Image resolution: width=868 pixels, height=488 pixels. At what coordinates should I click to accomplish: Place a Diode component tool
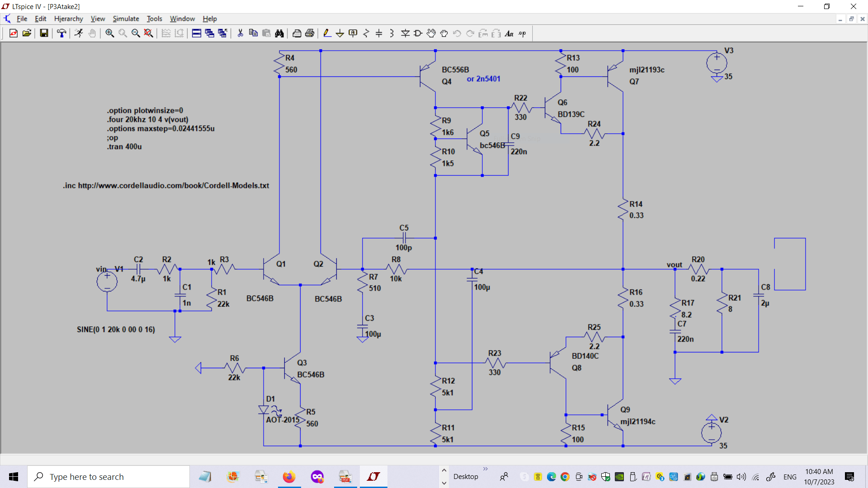click(x=405, y=33)
